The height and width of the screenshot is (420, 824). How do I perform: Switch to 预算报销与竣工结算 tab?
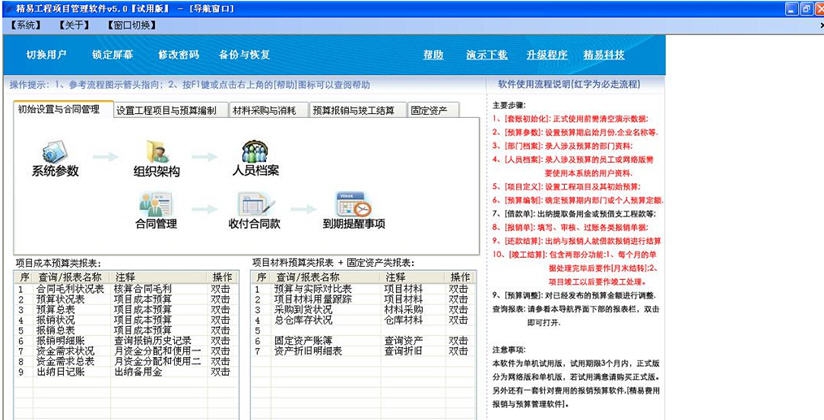coord(358,110)
